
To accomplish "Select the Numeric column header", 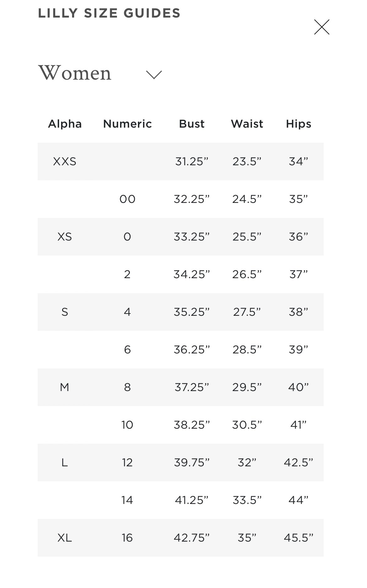I will pyautogui.click(x=127, y=124).
